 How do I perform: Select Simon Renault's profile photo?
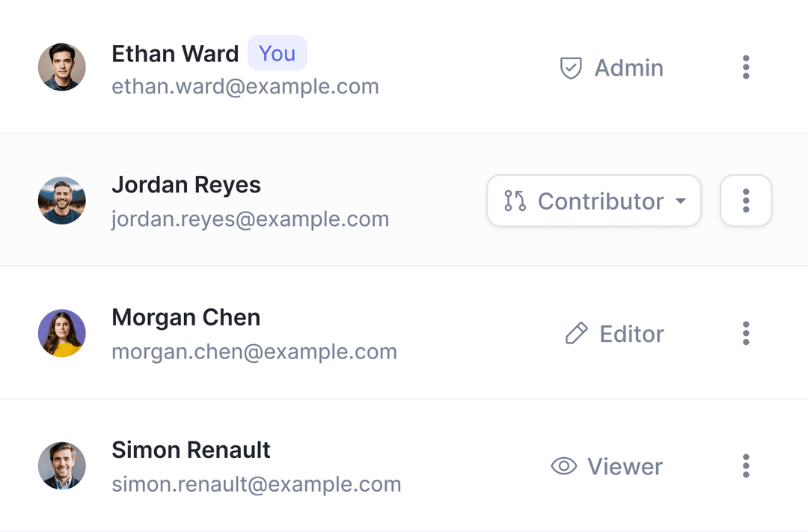click(62, 465)
